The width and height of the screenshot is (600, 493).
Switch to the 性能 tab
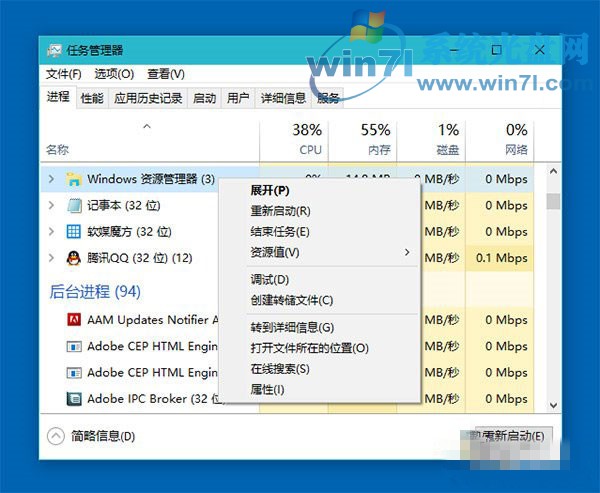coord(92,98)
